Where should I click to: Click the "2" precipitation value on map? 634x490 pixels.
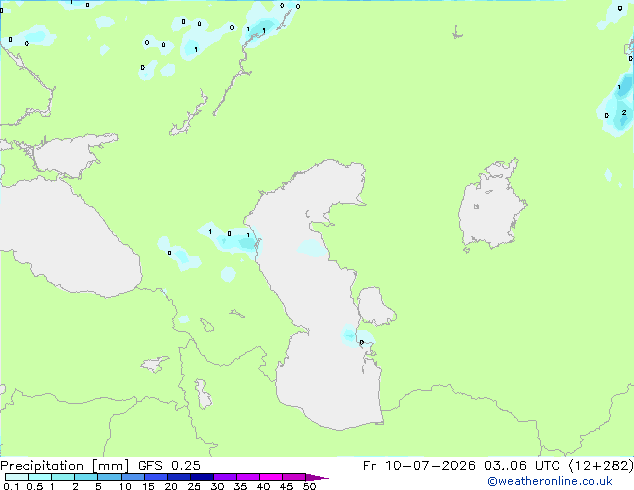[624, 112]
